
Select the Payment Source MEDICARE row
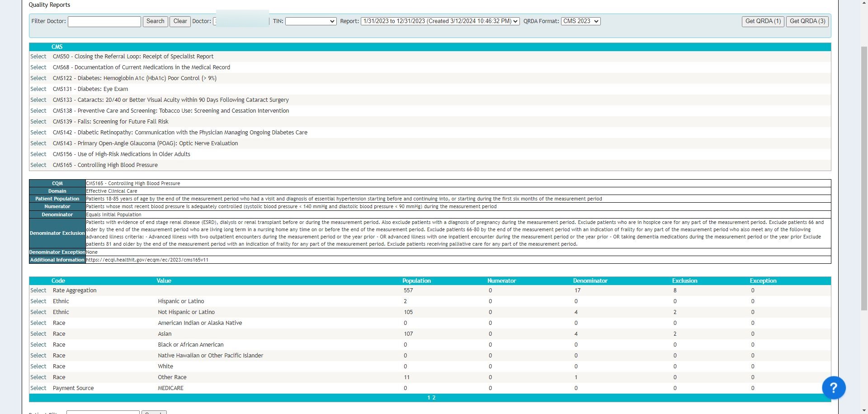(x=38, y=388)
